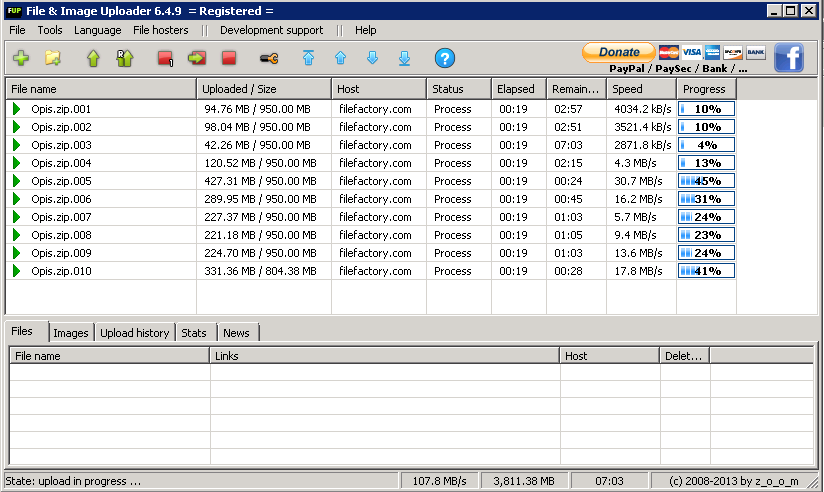
Task: Select the Opis.zip.007 file name
Action: click(x=61, y=217)
